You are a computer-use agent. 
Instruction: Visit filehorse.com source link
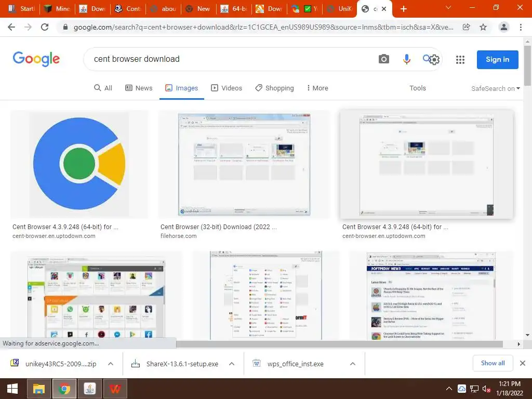coord(179,236)
